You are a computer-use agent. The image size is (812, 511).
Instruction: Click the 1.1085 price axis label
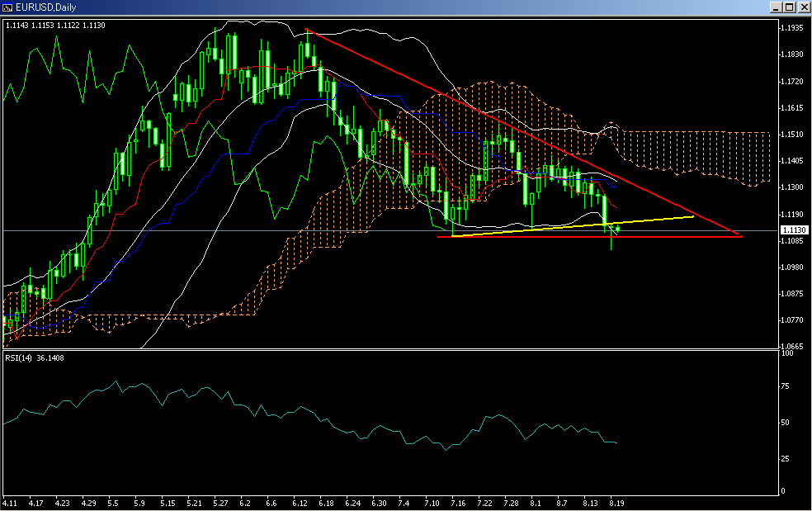pos(792,241)
